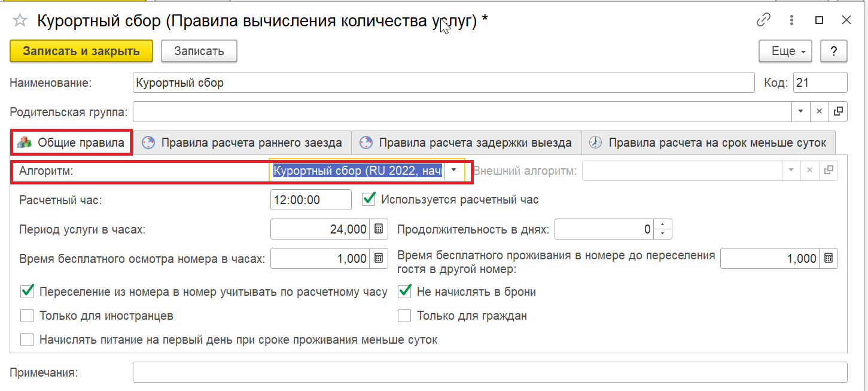The height and width of the screenshot is (391, 868).
Task: Open Правила расчета на срок меньше суток tab
Action: pyautogui.click(x=708, y=143)
